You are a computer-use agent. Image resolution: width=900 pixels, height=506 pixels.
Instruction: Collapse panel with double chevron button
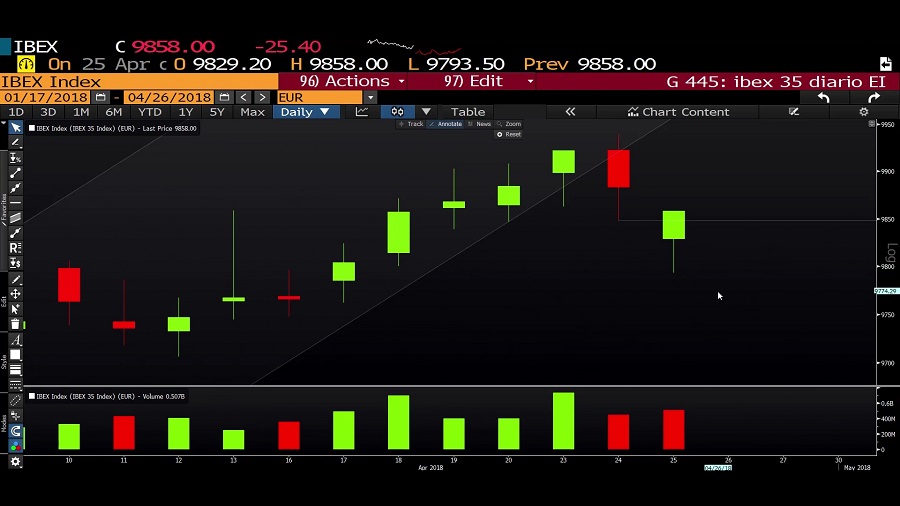(x=570, y=112)
